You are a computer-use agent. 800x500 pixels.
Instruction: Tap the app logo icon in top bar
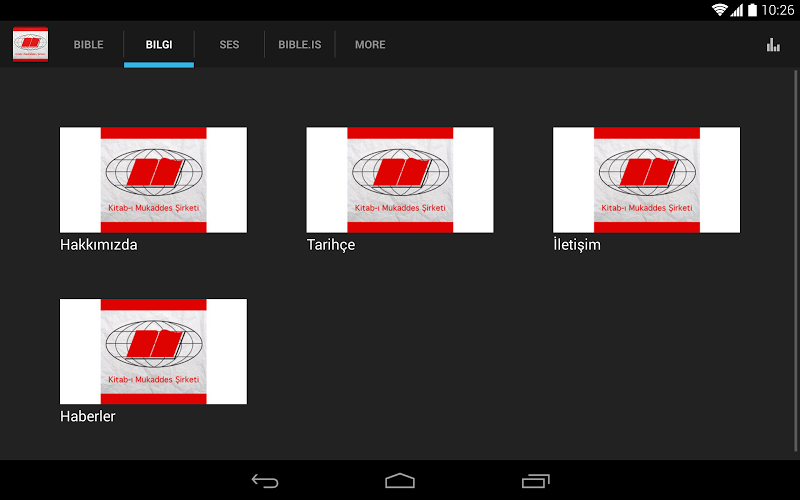31,44
